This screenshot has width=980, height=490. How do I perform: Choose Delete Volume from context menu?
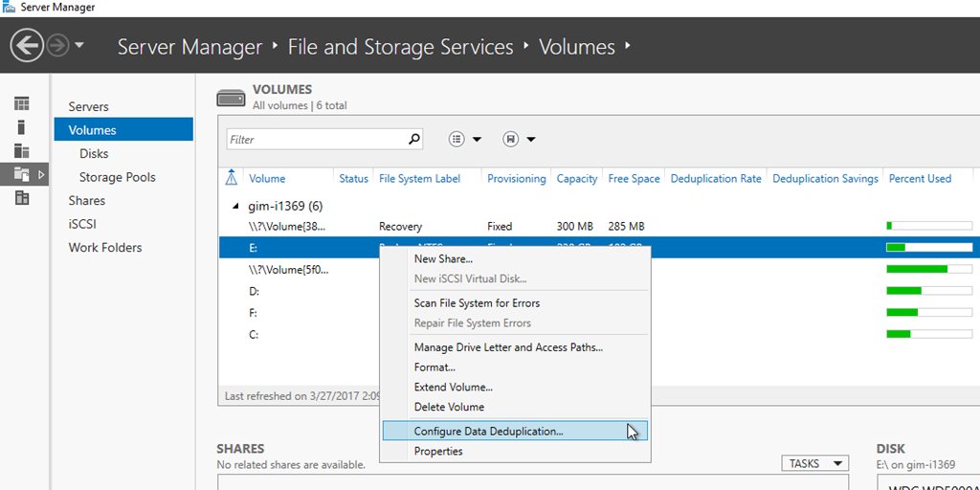[x=515, y=407]
